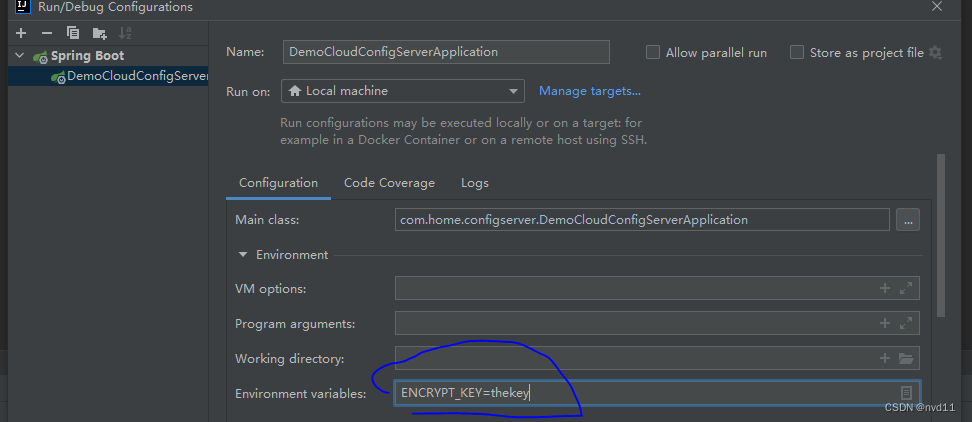Insert macro into Program arguments field
Image resolution: width=972 pixels, height=422 pixels.
click(884, 323)
